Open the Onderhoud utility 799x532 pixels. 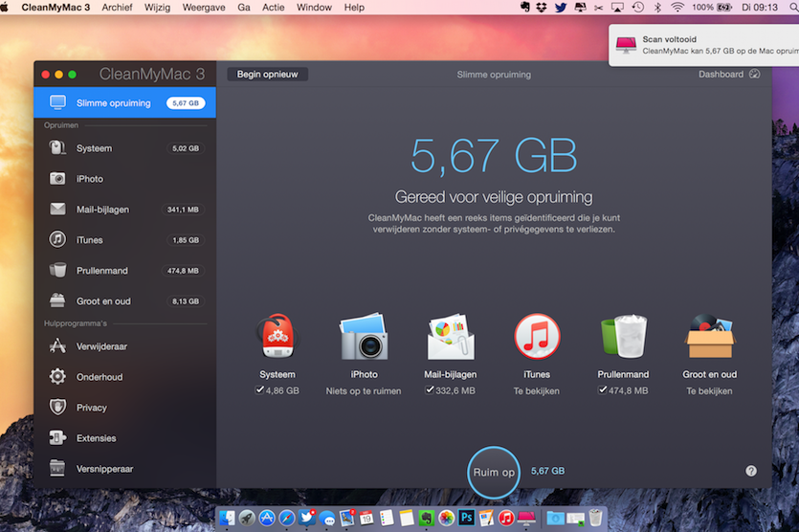pyautogui.click(x=124, y=377)
